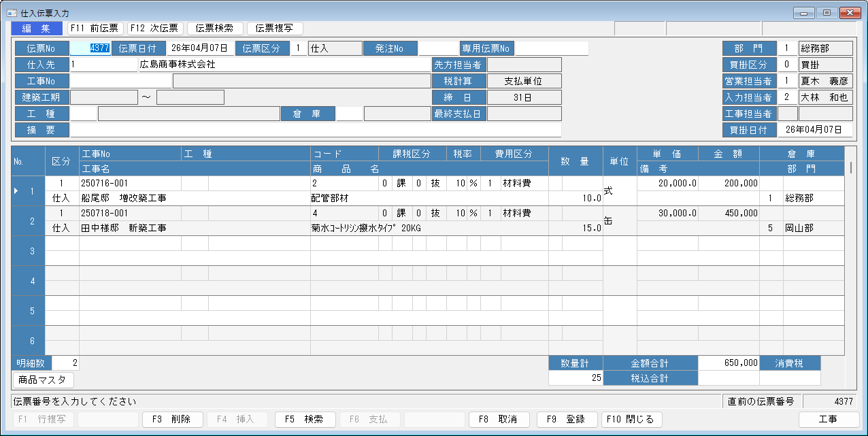This screenshot has width=868, height=436.
Task: Click F8 取消 to cancel
Action: pyautogui.click(x=499, y=420)
